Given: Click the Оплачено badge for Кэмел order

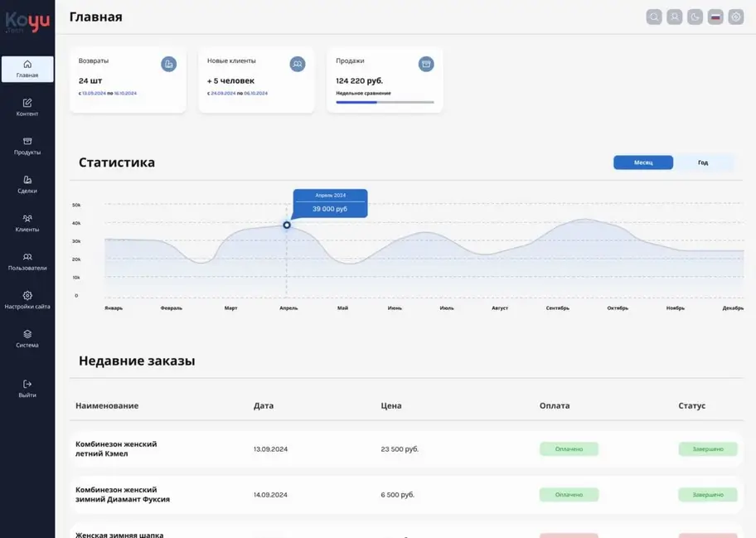Looking at the screenshot, I should click(x=569, y=448).
